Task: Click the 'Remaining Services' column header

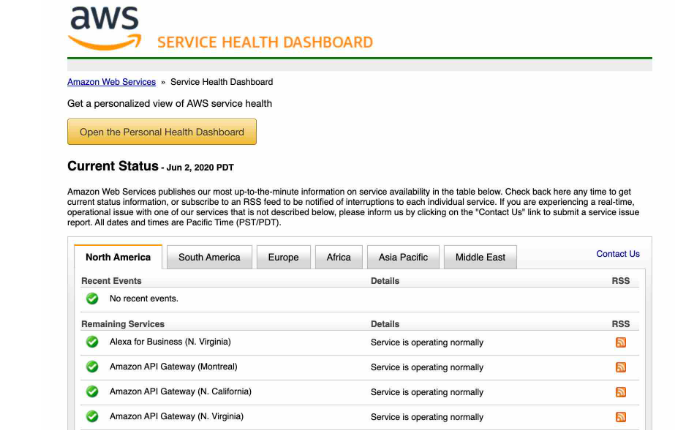Action: click(123, 324)
